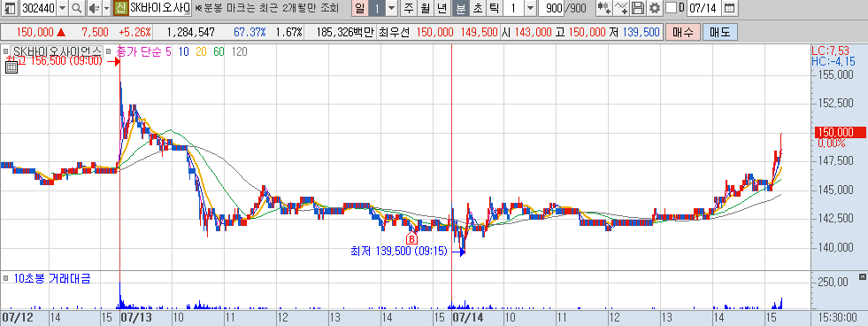Viewport: 868px width, 326px height.
Task: Toggle the D checkbox beside date field
Action: coord(671,8)
